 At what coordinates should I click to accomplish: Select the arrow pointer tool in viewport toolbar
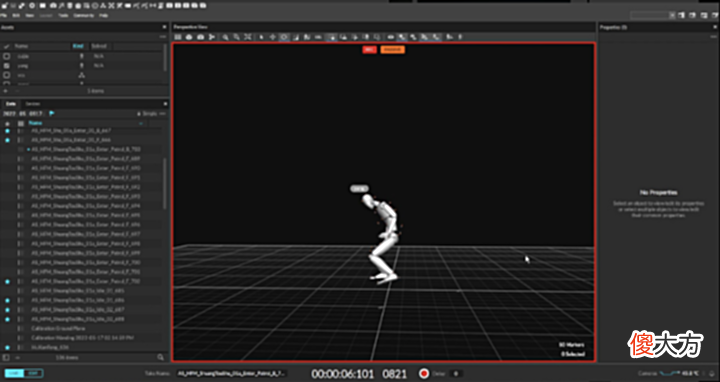(x=262, y=37)
